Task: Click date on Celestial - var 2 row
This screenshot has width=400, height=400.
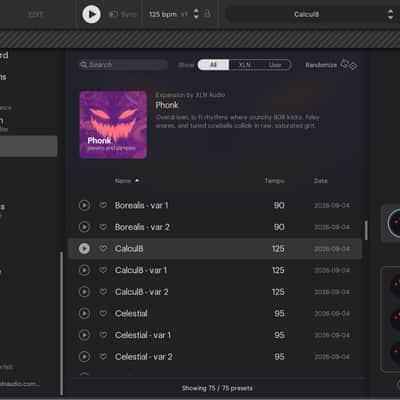Action: (x=332, y=357)
